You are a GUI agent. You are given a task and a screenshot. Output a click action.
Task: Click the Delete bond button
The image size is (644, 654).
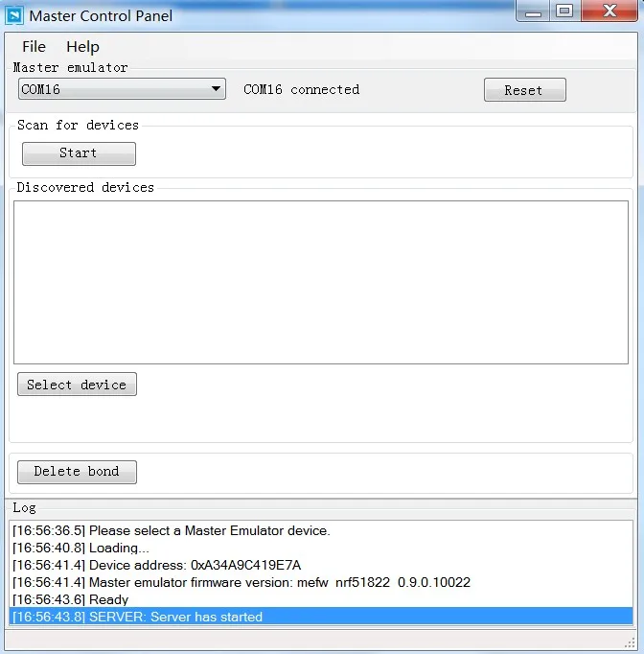pyautogui.click(x=77, y=472)
